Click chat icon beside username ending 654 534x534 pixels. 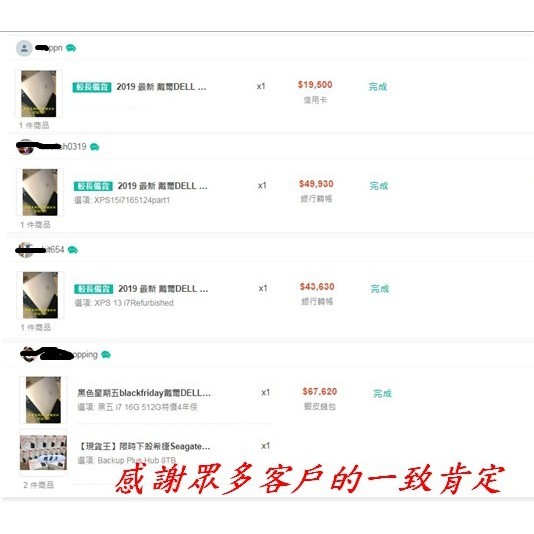[73, 250]
